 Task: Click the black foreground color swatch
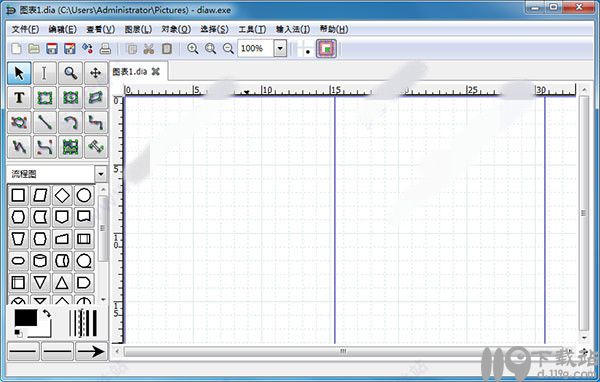(x=26, y=317)
